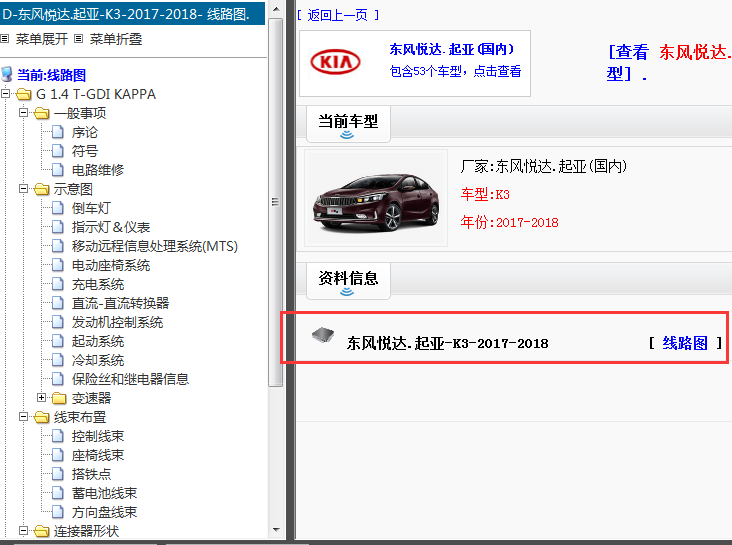
Task: Collapse the G 1.4 T-GDI KAPPA node
Action: pos(6,94)
